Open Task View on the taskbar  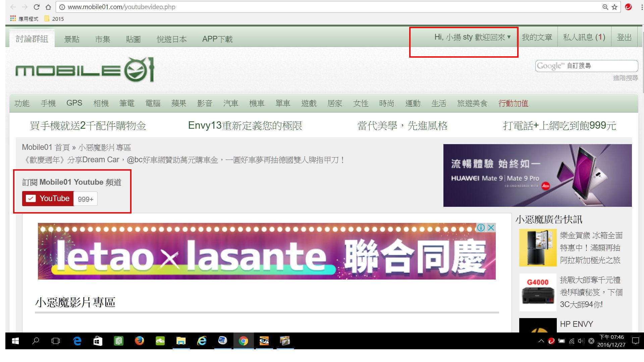[x=56, y=341]
